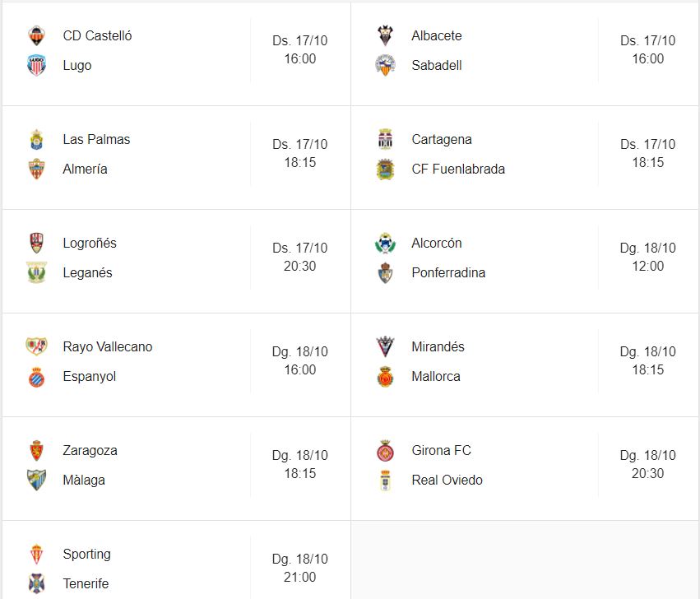Click the Alcorcón crest icon
The image size is (700, 599).
[x=385, y=243]
